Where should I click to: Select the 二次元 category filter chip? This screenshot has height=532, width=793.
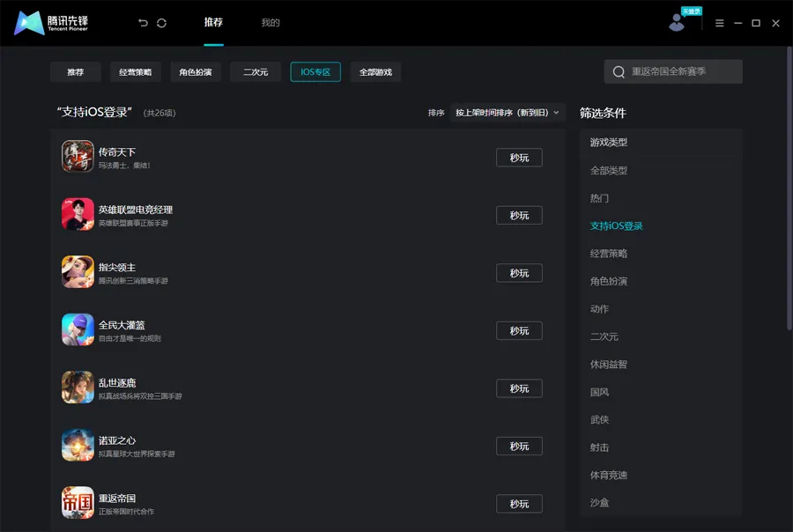click(x=256, y=72)
